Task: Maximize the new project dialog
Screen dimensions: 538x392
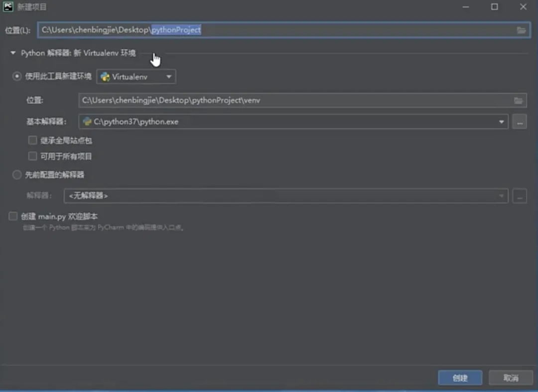Action: click(495, 7)
